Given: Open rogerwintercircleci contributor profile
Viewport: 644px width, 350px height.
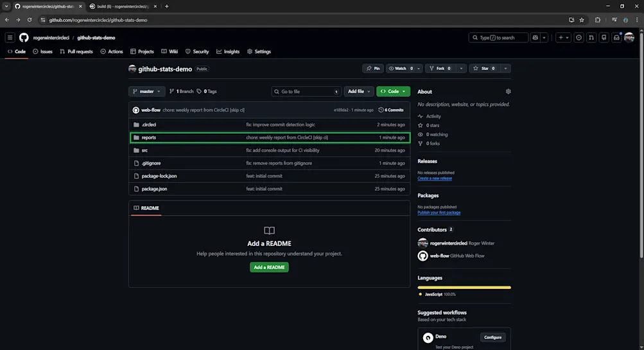Looking at the screenshot, I should pyautogui.click(x=449, y=243).
